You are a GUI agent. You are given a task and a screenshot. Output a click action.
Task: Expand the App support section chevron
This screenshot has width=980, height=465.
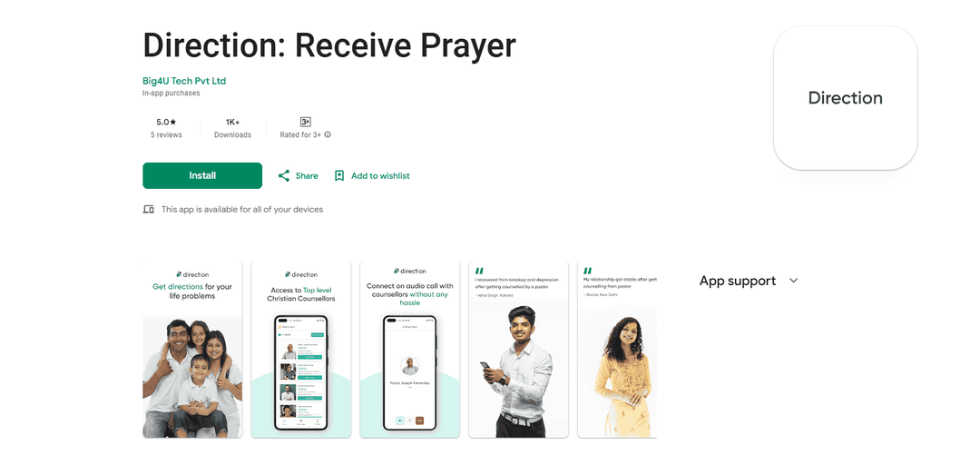pos(794,281)
